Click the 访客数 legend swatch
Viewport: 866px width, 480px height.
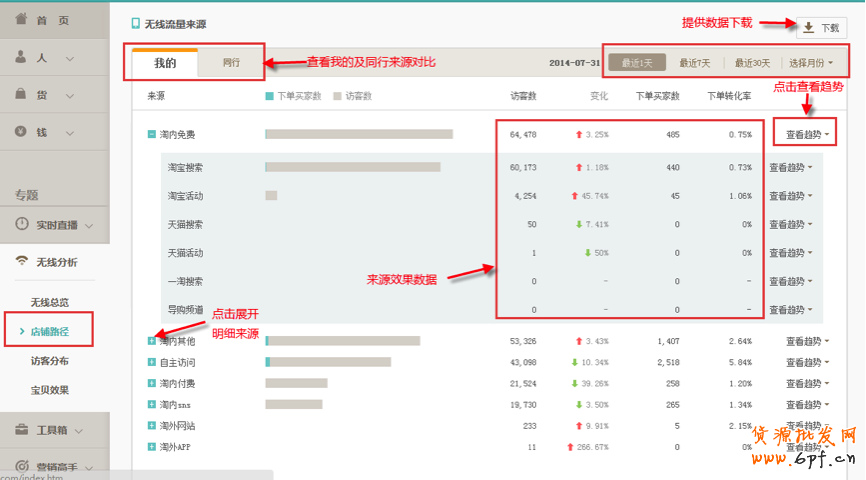(337, 96)
